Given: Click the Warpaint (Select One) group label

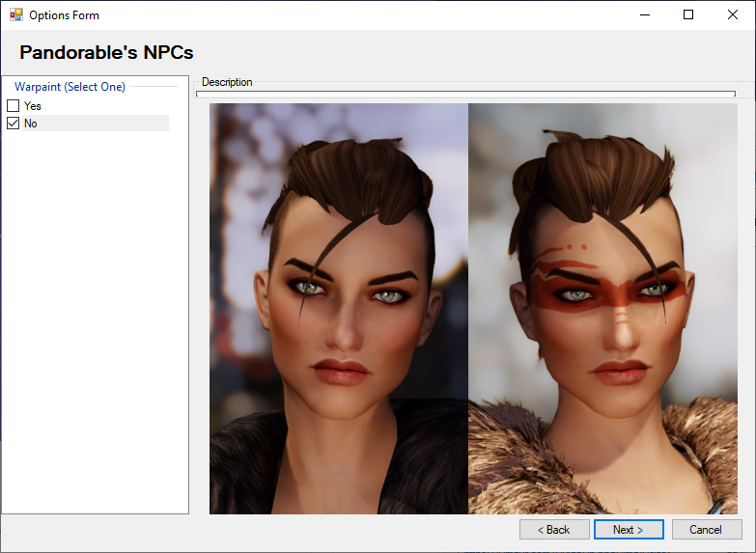Looking at the screenshot, I should (70, 87).
